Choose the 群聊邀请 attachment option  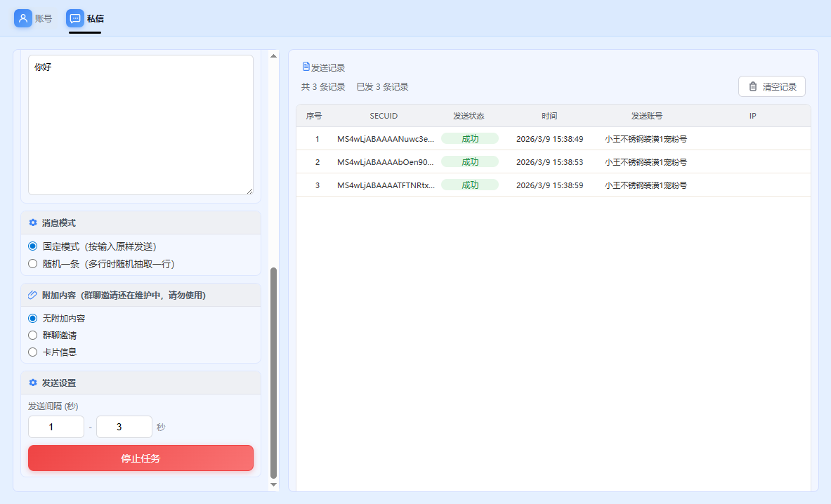point(32,335)
